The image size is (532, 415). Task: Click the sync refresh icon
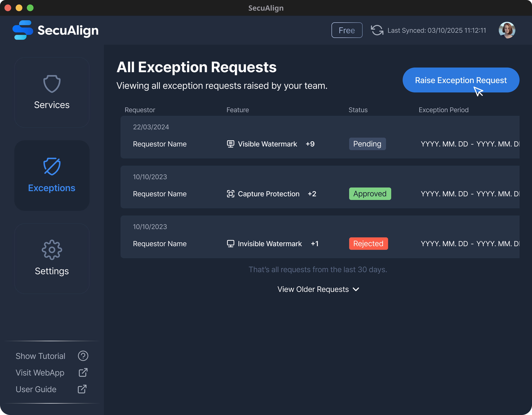(377, 30)
